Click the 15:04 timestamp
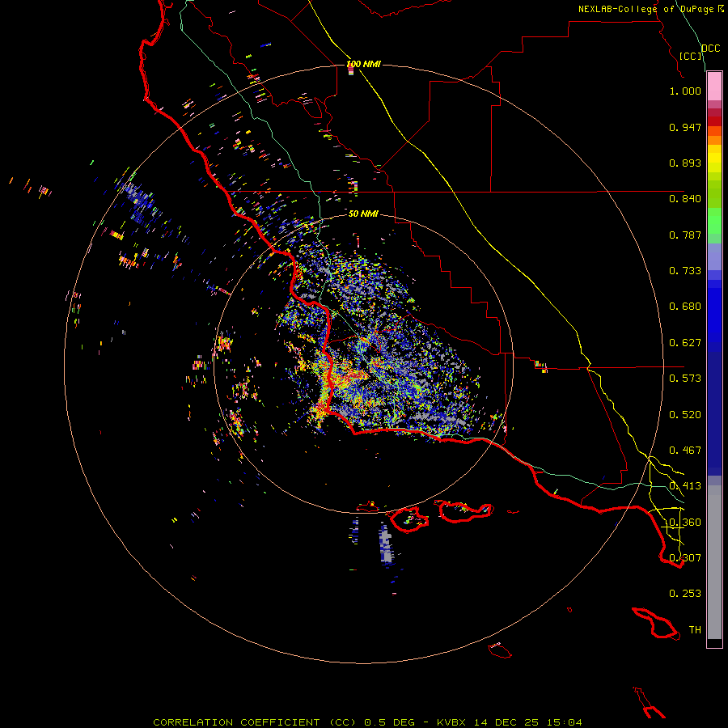The width and height of the screenshot is (728, 728). pyautogui.click(x=564, y=722)
